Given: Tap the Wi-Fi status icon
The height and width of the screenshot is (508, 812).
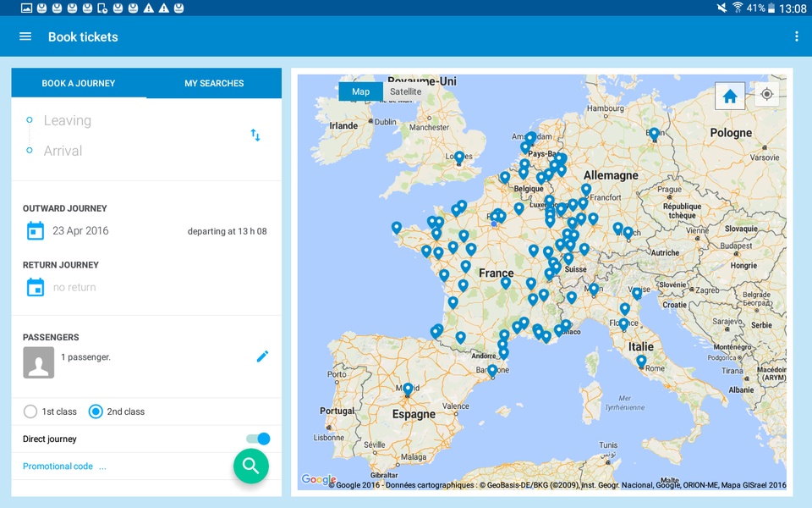Looking at the screenshot, I should (738, 8).
